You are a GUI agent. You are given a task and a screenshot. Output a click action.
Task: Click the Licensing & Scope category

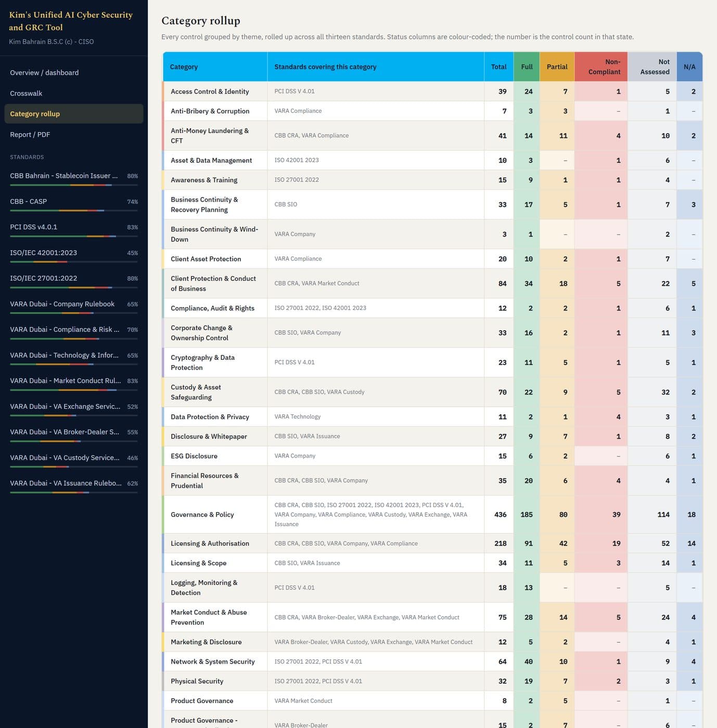point(199,563)
